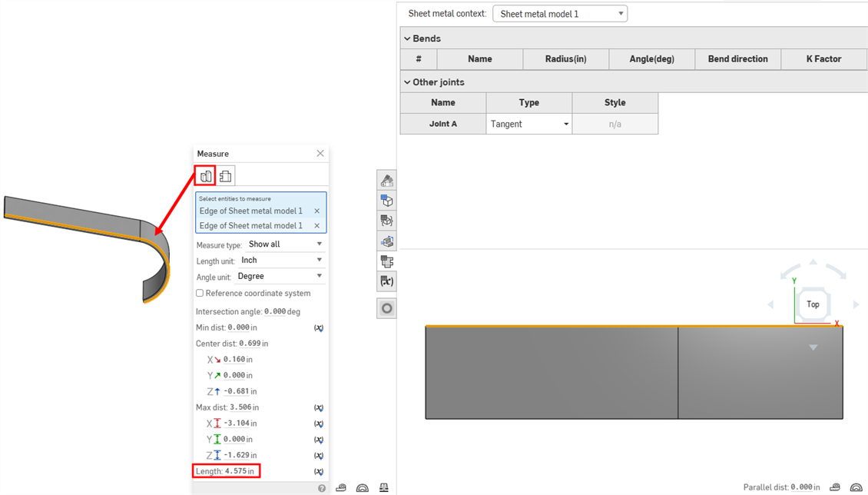Switch to the second measure mode icon

click(x=226, y=176)
